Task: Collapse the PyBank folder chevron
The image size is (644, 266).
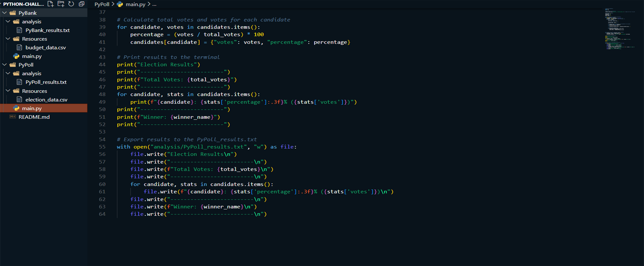Action: tap(4, 13)
